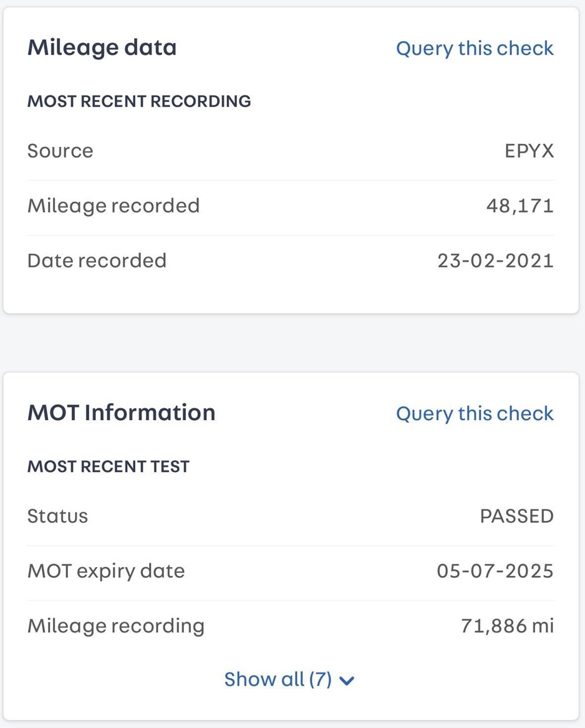This screenshot has width=585, height=728.
Task: Select the 48,171 mileage value
Action: 520,206
